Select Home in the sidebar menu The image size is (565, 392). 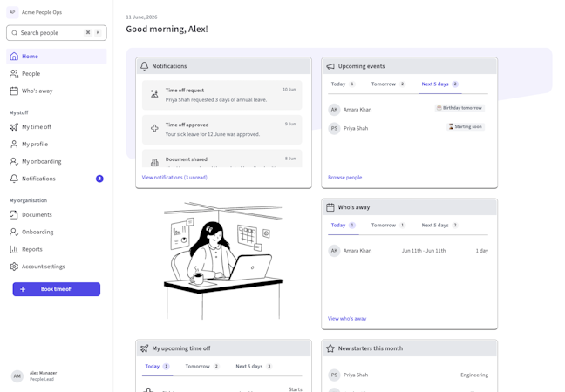57,57
